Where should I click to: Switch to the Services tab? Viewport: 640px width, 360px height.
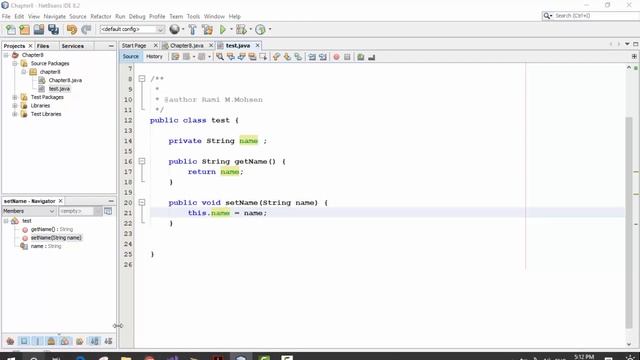point(73,46)
